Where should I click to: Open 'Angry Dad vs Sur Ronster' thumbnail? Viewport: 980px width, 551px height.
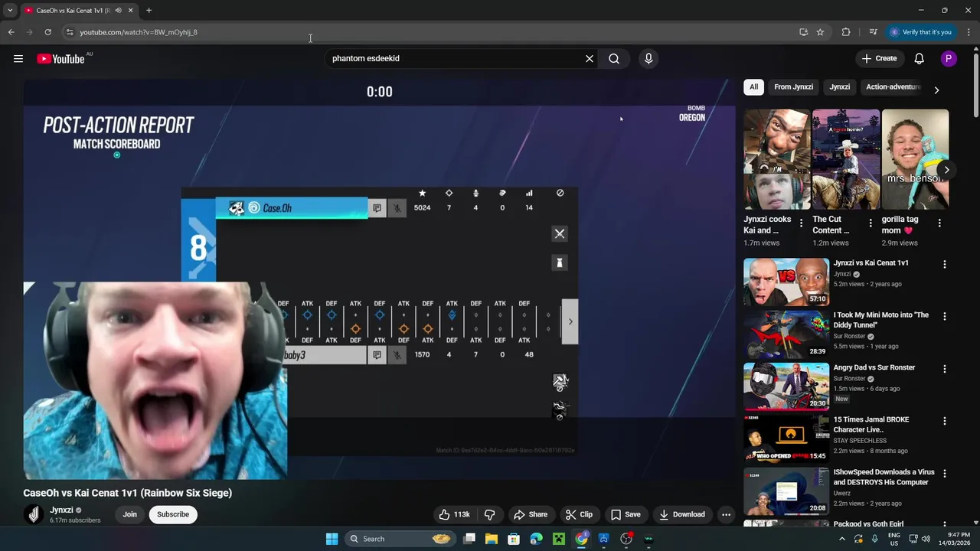[786, 386]
